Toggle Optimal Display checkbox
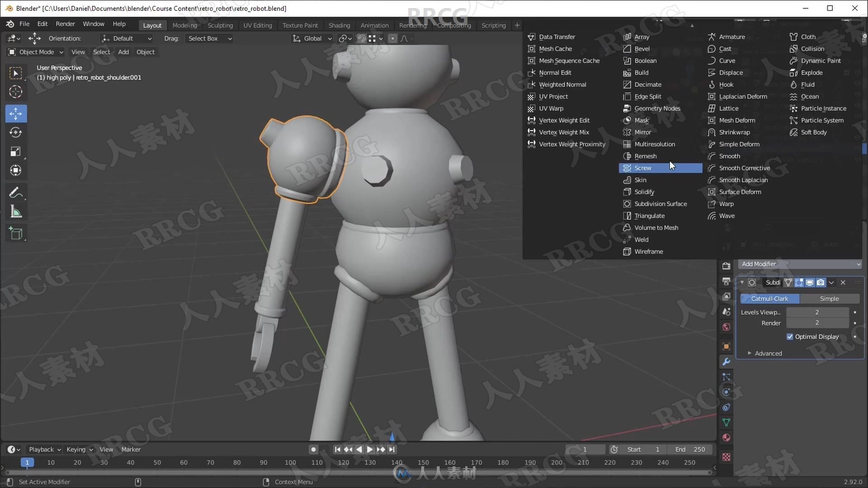The height and width of the screenshot is (488, 868). 790,336
